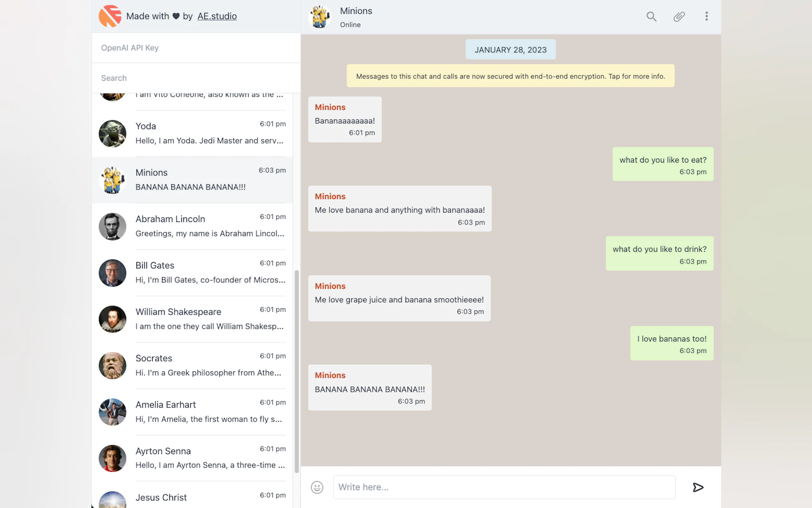Click the send message arrow icon
The height and width of the screenshot is (508, 812).
[x=698, y=487]
